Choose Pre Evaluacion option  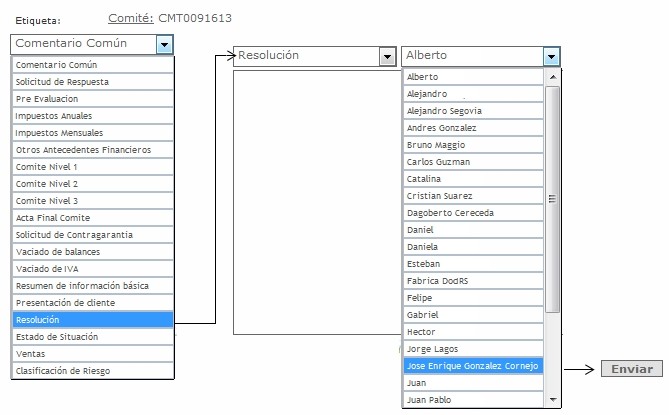pos(47,99)
